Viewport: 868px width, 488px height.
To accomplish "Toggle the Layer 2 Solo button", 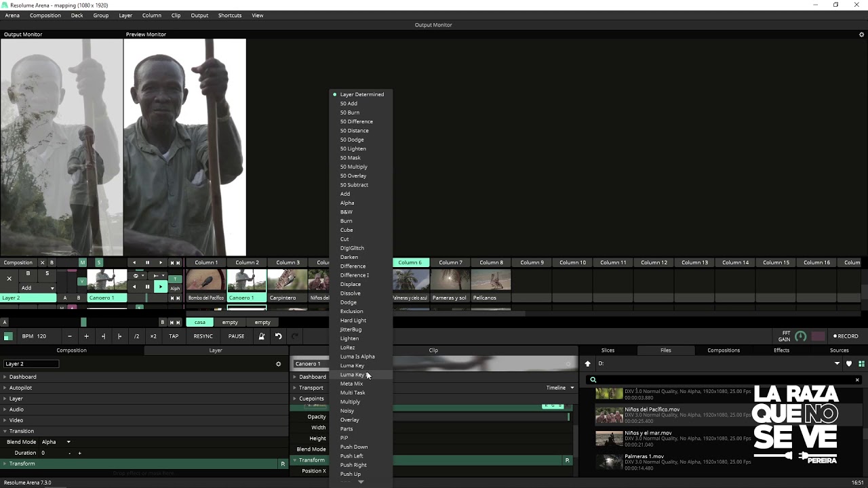I will click(x=47, y=273).
